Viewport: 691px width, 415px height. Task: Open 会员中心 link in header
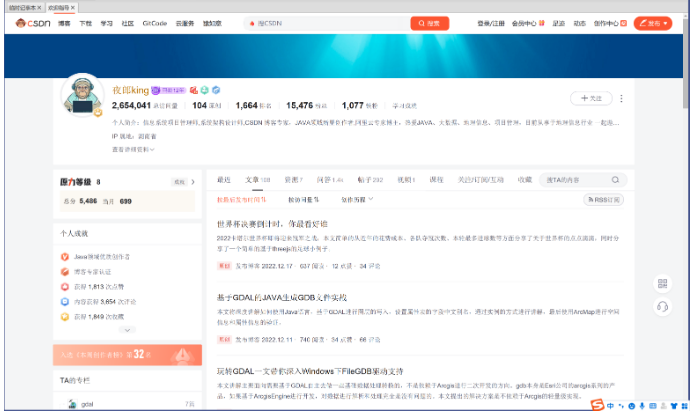(528, 23)
